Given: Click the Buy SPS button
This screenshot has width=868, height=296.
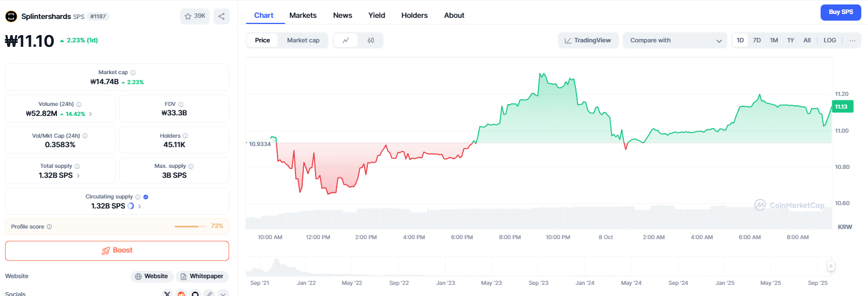Looking at the screenshot, I should 841,12.
